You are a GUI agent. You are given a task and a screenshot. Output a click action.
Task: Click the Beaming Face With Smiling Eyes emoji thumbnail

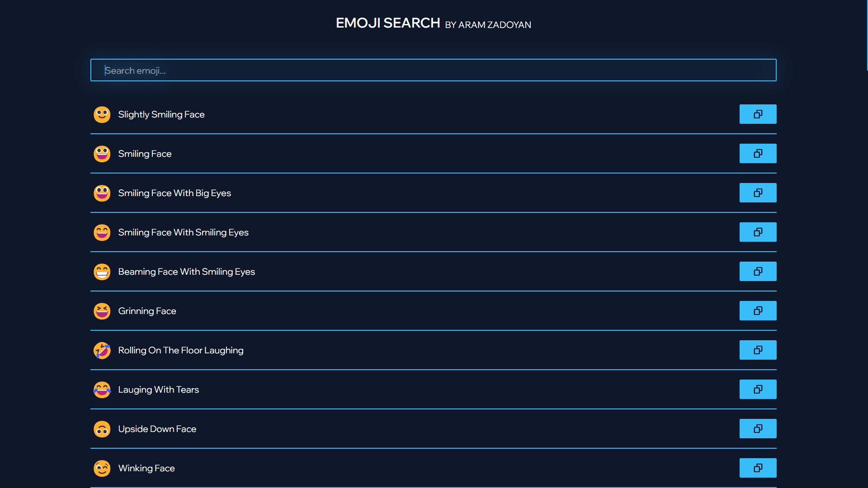tap(103, 271)
